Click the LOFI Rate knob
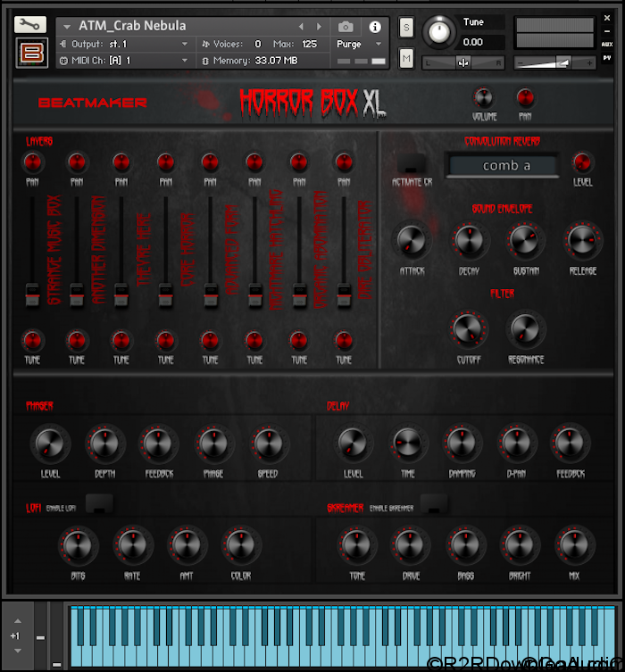 [x=132, y=545]
